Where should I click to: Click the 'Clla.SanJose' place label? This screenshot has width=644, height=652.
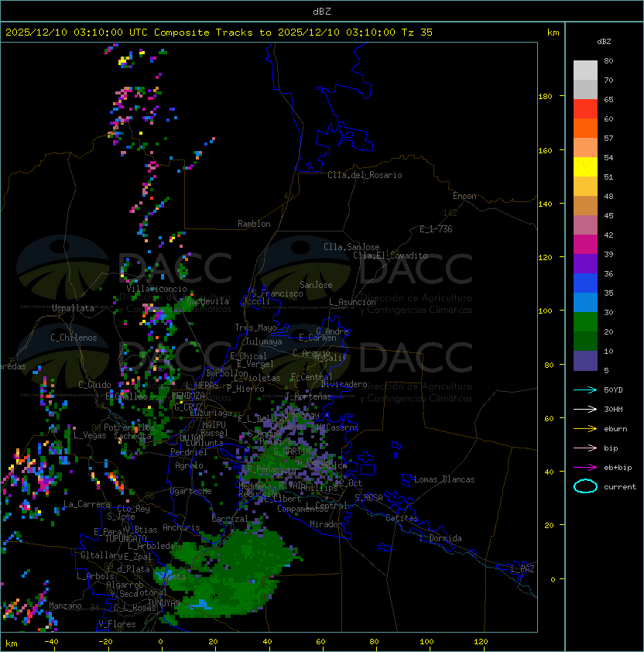(x=351, y=247)
